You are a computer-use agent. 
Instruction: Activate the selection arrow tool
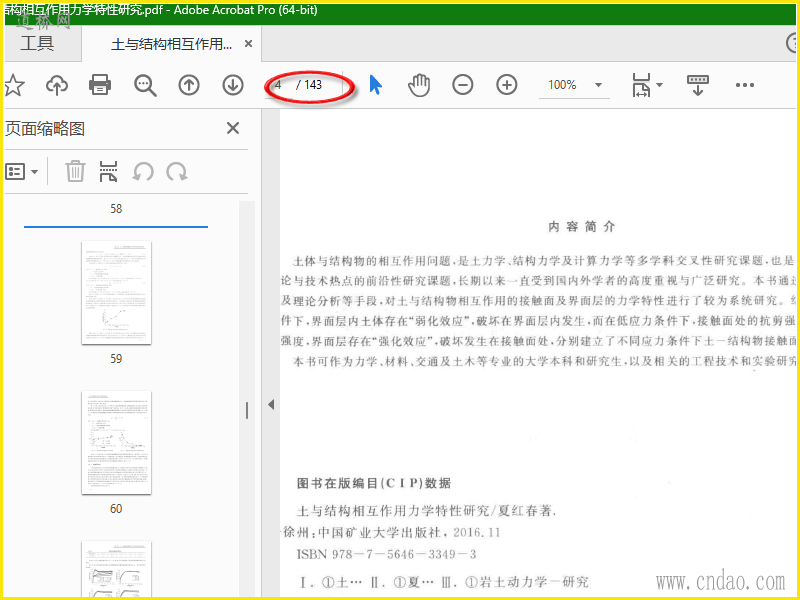376,85
